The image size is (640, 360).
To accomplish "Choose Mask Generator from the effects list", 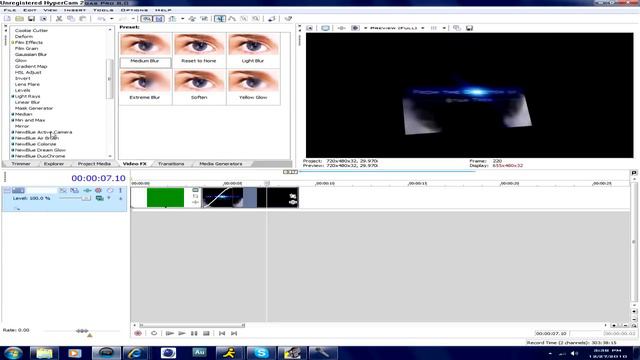I will tap(34, 108).
